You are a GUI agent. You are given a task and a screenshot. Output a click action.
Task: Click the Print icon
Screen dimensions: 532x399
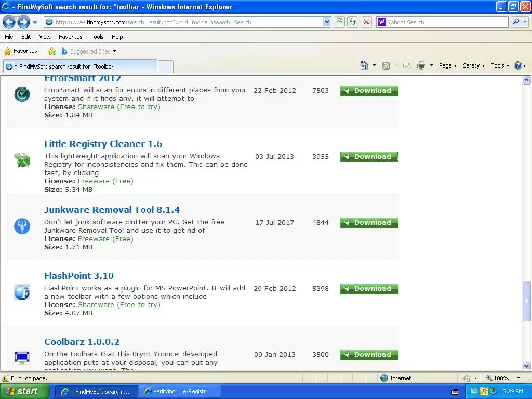[421, 65]
